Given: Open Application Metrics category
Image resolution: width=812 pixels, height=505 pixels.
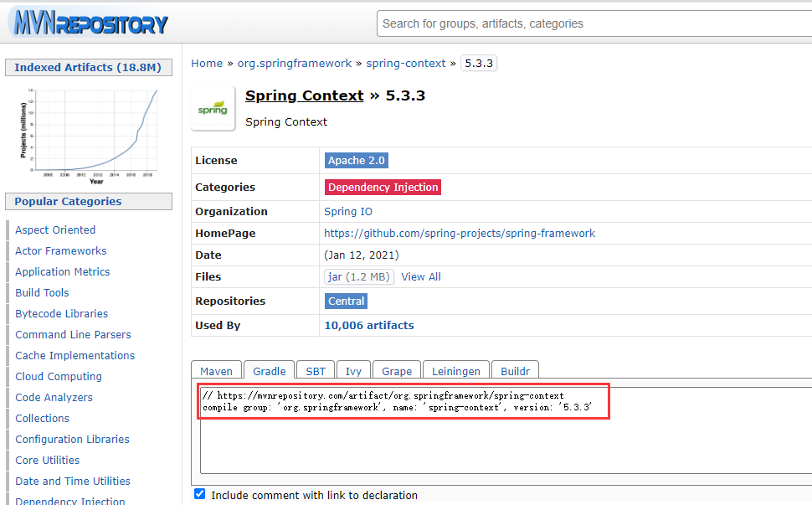Looking at the screenshot, I should click(x=63, y=272).
